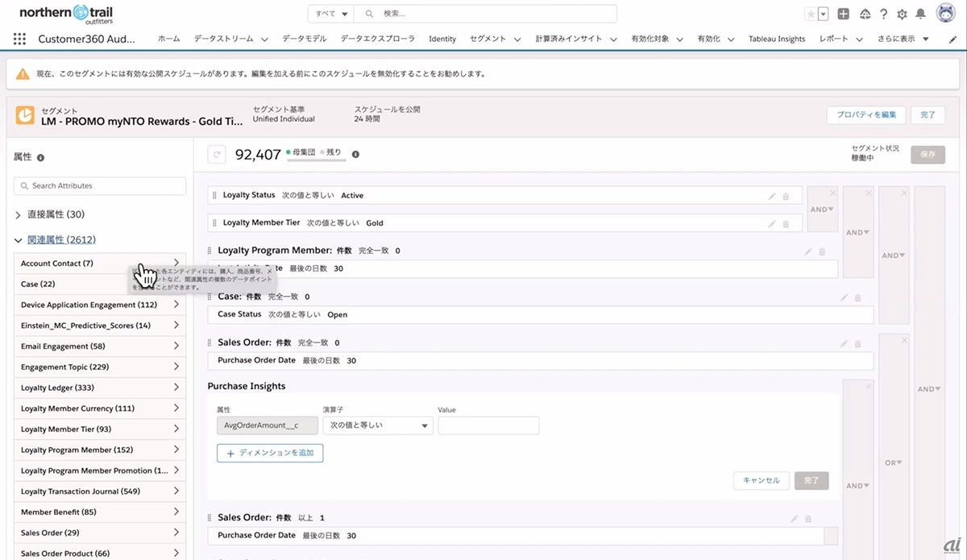Screen dimensions: 967x560
Task: Click the ディメンションを追加 button
Action: coord(270,454)
